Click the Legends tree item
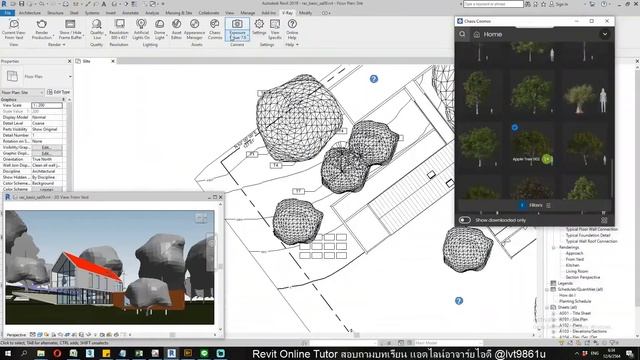This screenshot has height=360, width=640. point(565,283)
